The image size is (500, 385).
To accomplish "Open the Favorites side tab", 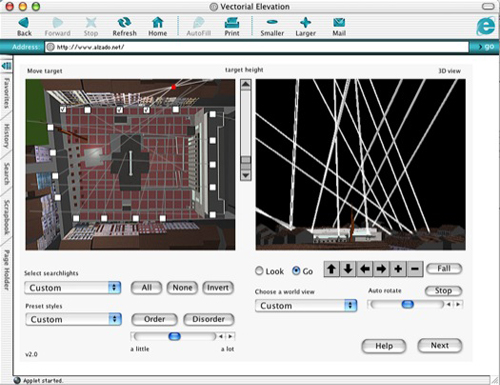I will point(7,93).
